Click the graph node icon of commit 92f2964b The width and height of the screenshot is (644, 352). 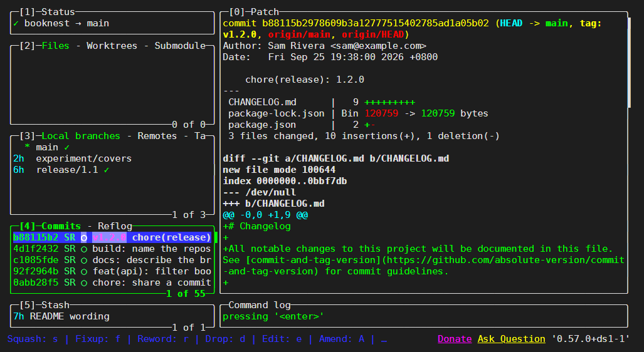(84, 272)
